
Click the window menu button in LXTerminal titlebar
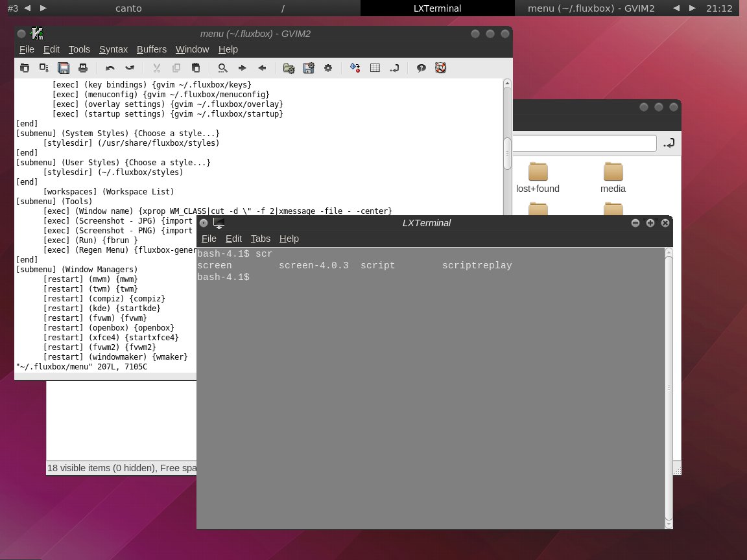(204, 223)
